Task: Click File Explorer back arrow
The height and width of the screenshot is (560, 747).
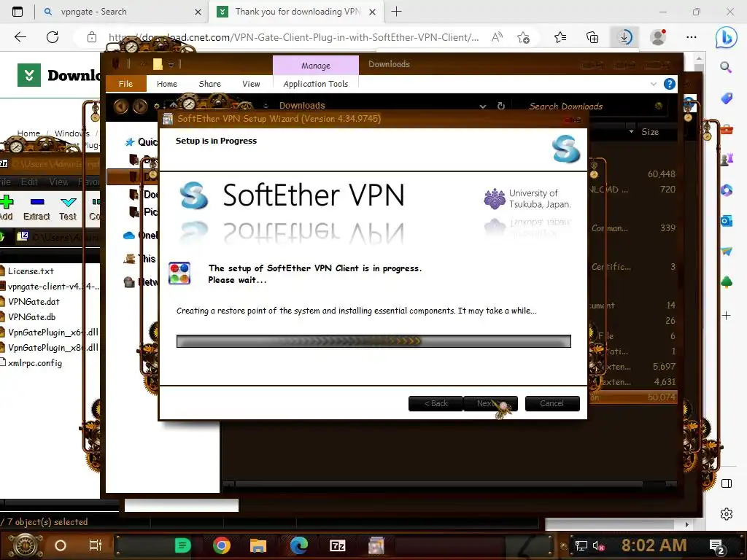Action: [x=121, y=106]
